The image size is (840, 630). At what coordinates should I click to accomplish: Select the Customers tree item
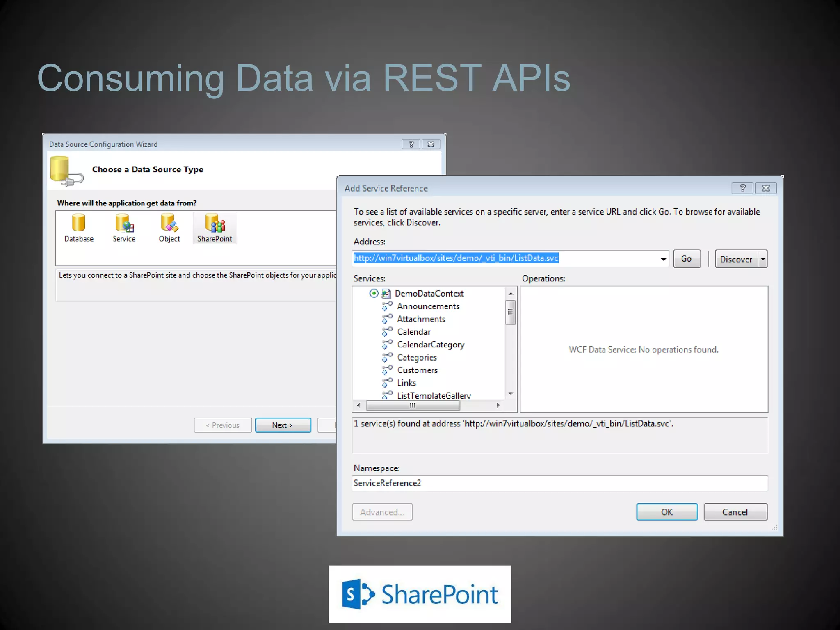(417, 370)
